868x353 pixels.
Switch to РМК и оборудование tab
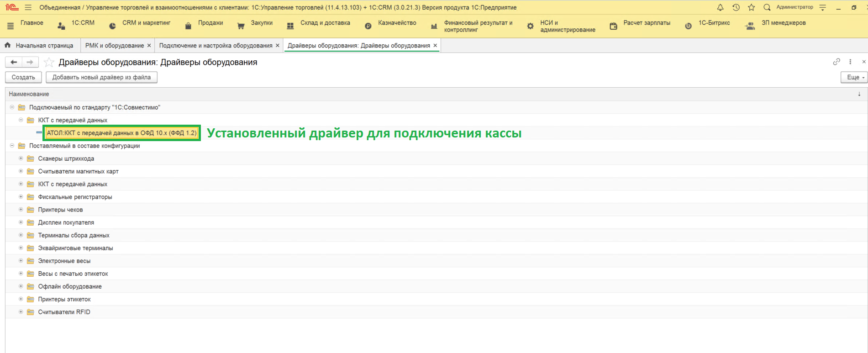pos(114,46)
